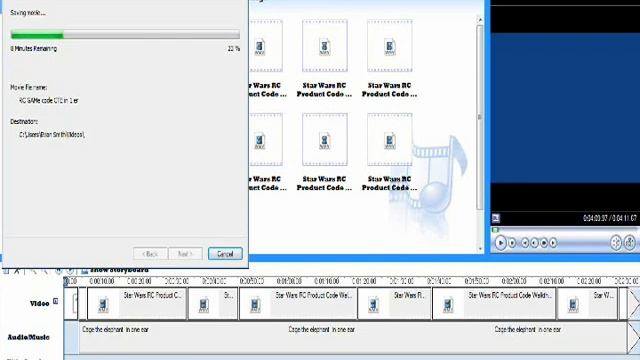The image size is (640, 360).
Task: Click the Cancel button in the saving dialog
Action: click(x=225, y=253)
